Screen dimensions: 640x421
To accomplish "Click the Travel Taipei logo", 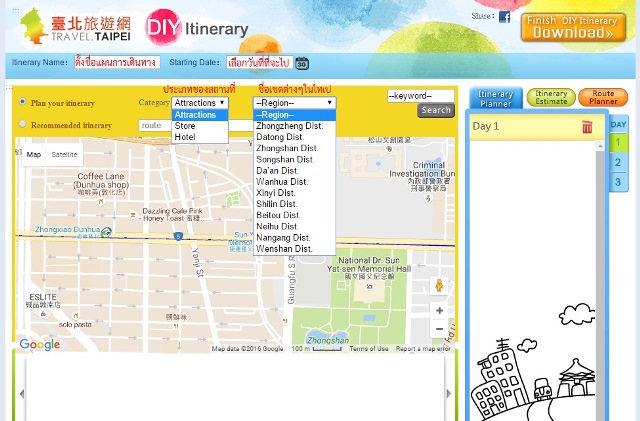I will 76,27.
